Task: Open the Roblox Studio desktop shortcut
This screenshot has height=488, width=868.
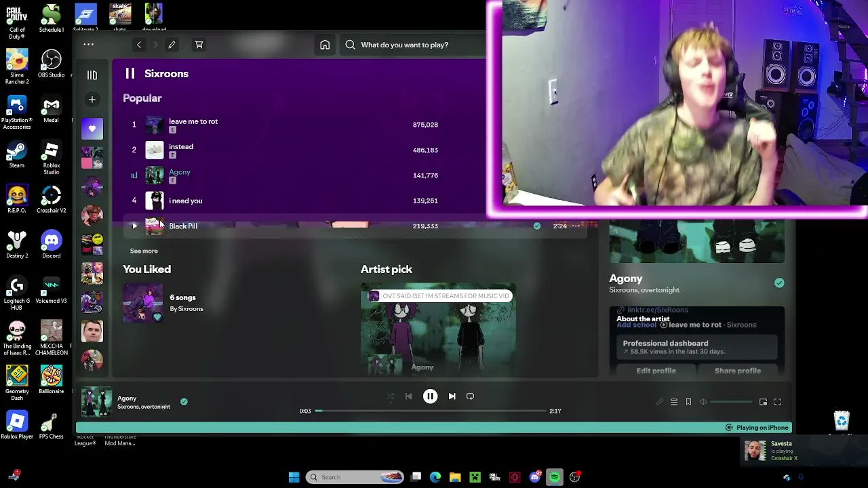Action: pos(52,158)
